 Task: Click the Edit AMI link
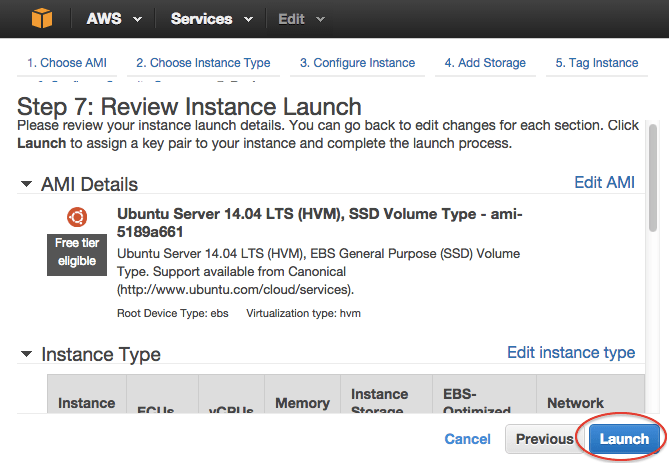(605, 182)
